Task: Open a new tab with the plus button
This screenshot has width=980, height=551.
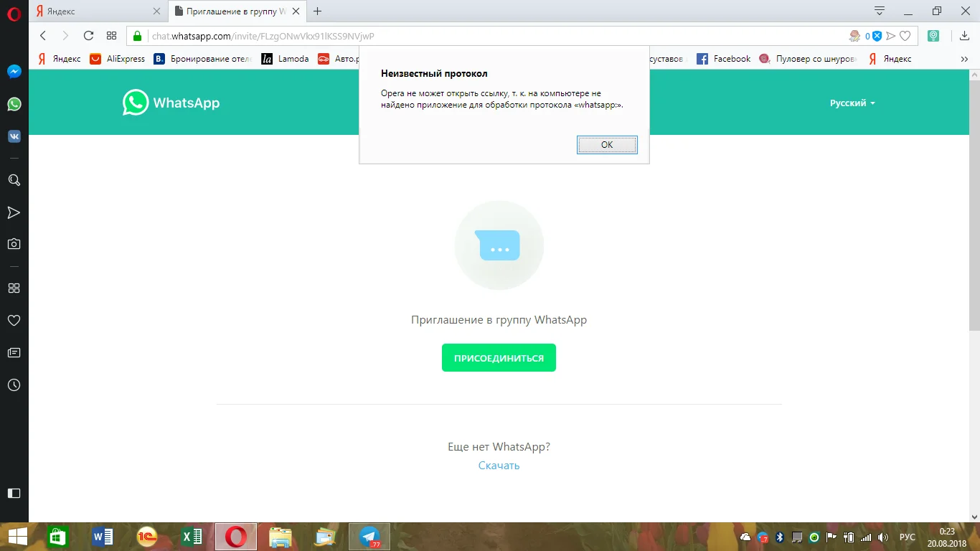Action: click(x=318, y=11)
